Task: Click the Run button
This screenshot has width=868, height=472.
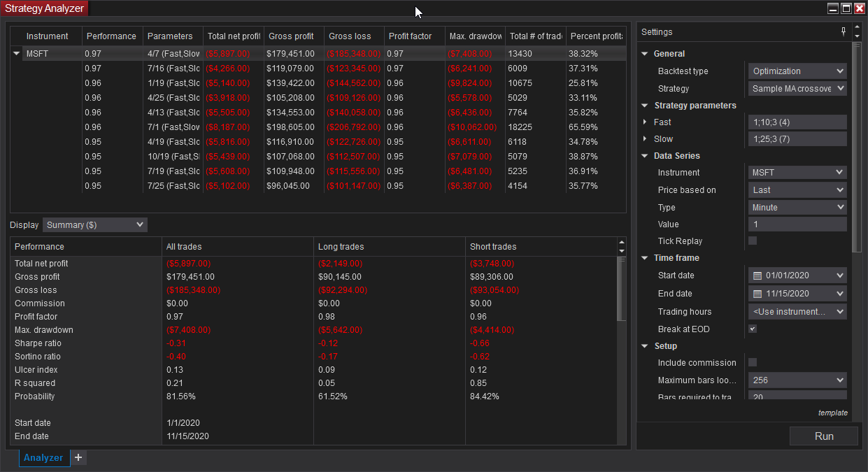Action: pyautogui.click(x=824, y=436)
